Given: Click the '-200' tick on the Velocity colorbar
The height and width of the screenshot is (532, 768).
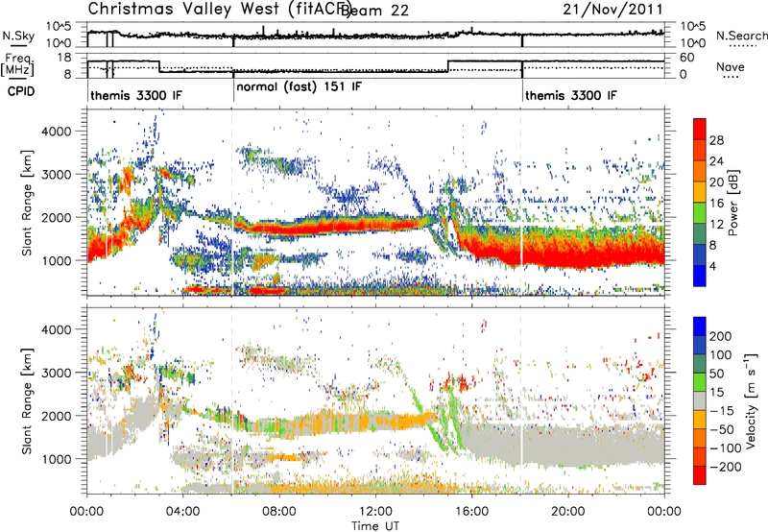Looking at the screenshot, I should point(726,467).
